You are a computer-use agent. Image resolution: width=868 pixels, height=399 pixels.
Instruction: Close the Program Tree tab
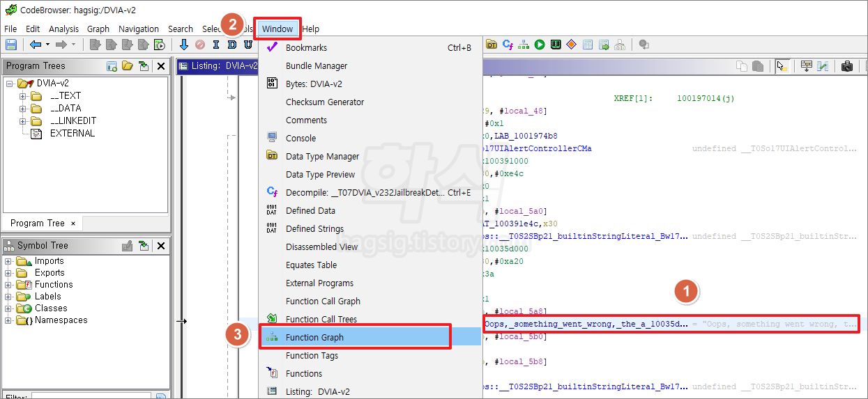73,224
